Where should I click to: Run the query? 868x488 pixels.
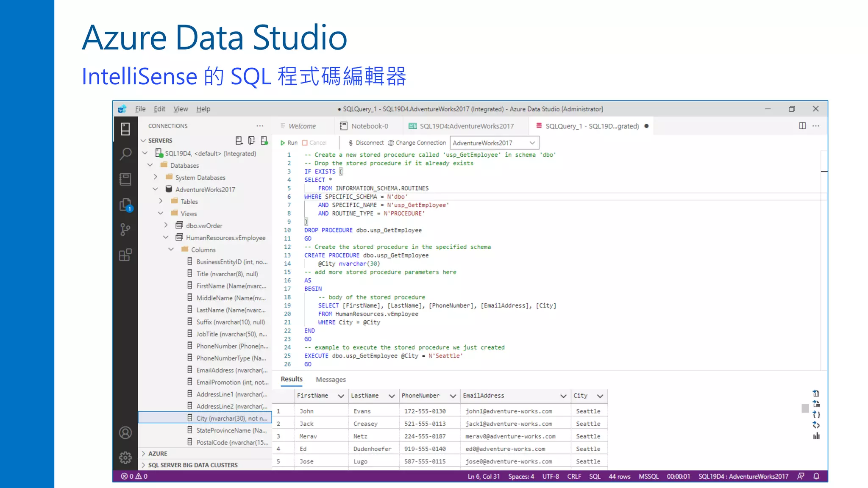pos(289,143)
